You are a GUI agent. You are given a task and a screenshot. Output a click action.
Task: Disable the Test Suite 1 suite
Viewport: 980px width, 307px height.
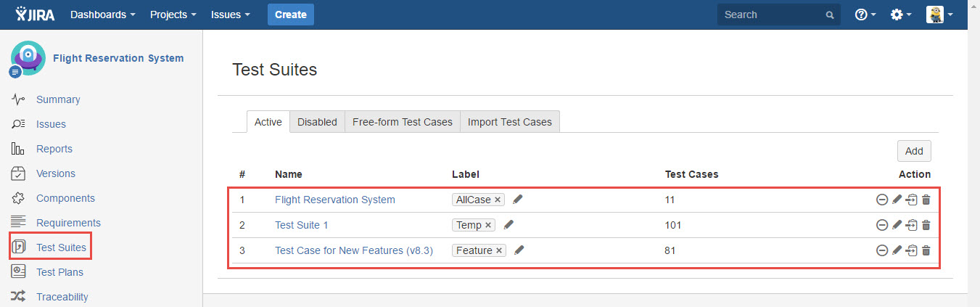click(x=882, y=225)
